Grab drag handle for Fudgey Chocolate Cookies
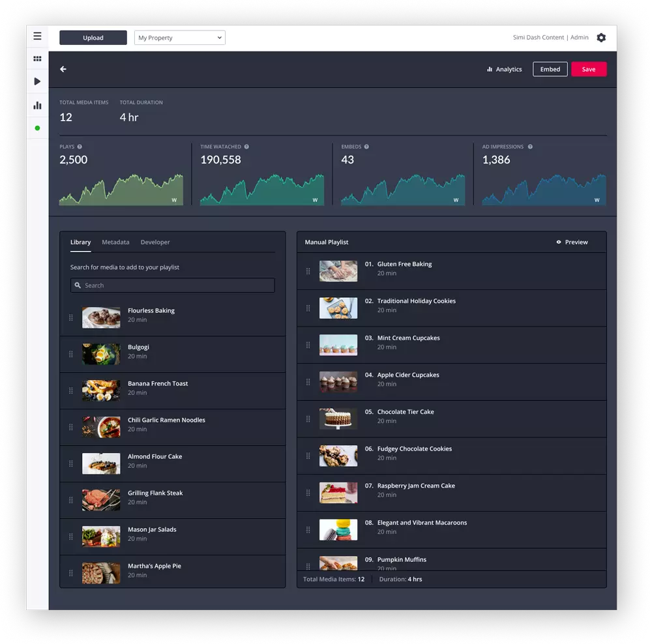The width and height of the screenshot is (650, 644). pos(308,456)
